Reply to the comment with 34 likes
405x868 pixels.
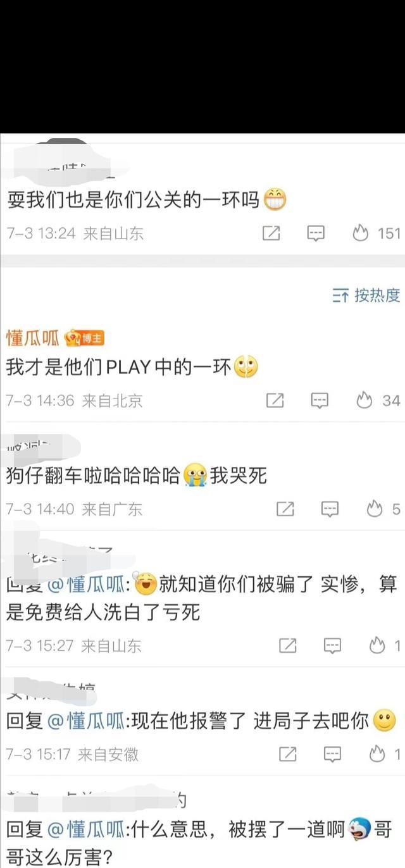[x=320, y=400]
